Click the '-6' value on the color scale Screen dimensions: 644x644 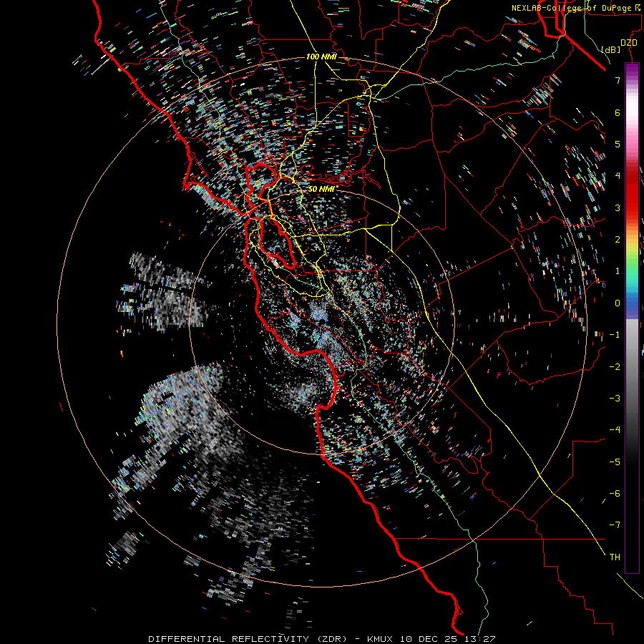(x=615, y=494)
